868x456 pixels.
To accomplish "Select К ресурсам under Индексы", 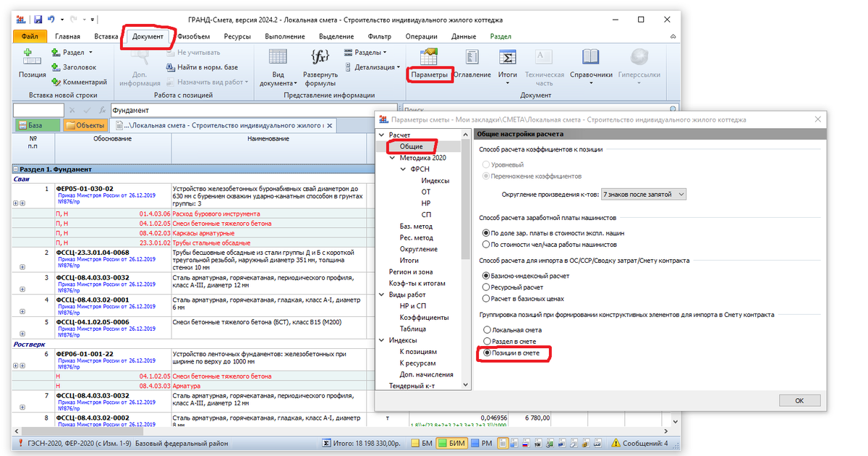I will (x=417, y=363).
